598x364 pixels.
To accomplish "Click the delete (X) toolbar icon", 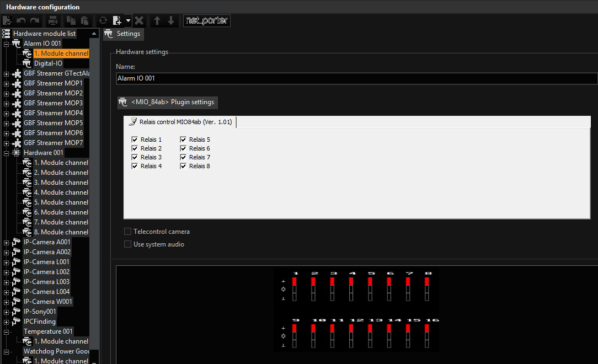I will tap(139, 20).
